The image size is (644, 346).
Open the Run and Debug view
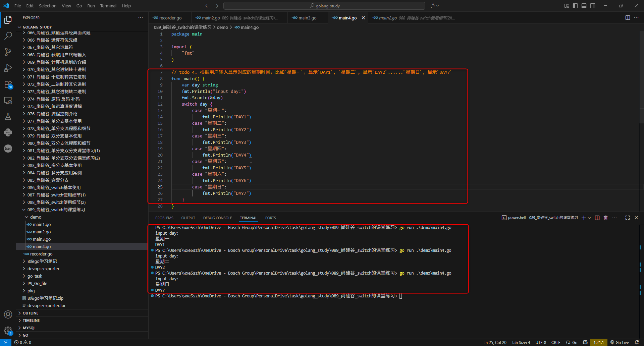(8, 68)
